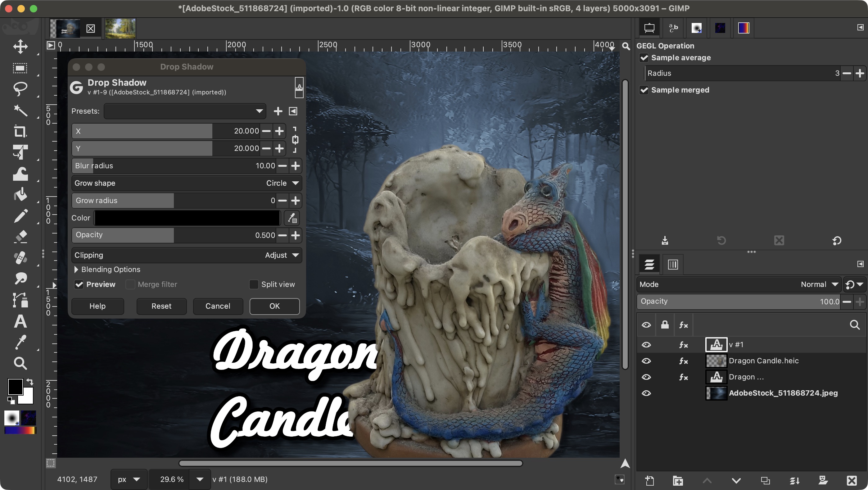Save tool options preset
Viewport: 868px width, 490px height.
[x=664, y=240]
